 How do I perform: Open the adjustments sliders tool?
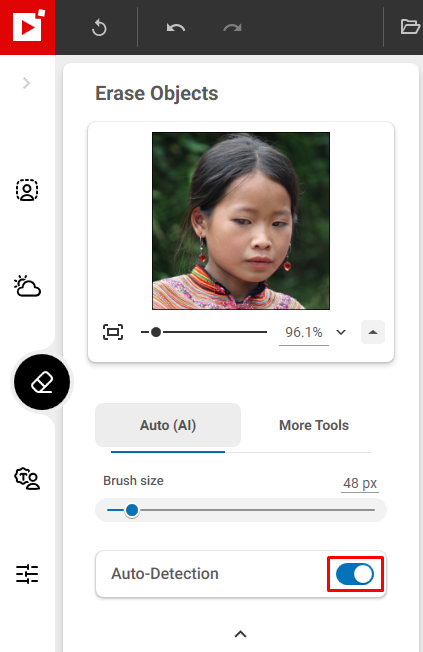pos(27,574)
